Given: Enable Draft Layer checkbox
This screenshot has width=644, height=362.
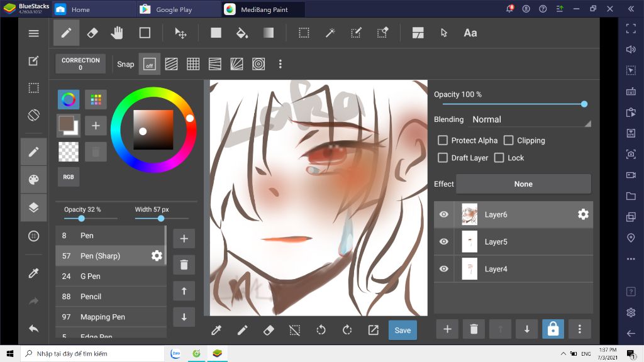Looking at the screenshot, I should coord(443,158).
